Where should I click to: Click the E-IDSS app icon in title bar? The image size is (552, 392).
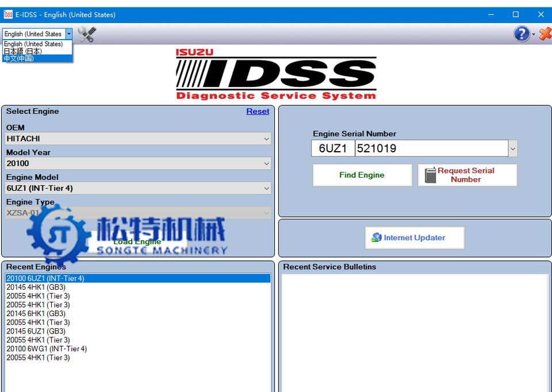[x=8, y=14]
